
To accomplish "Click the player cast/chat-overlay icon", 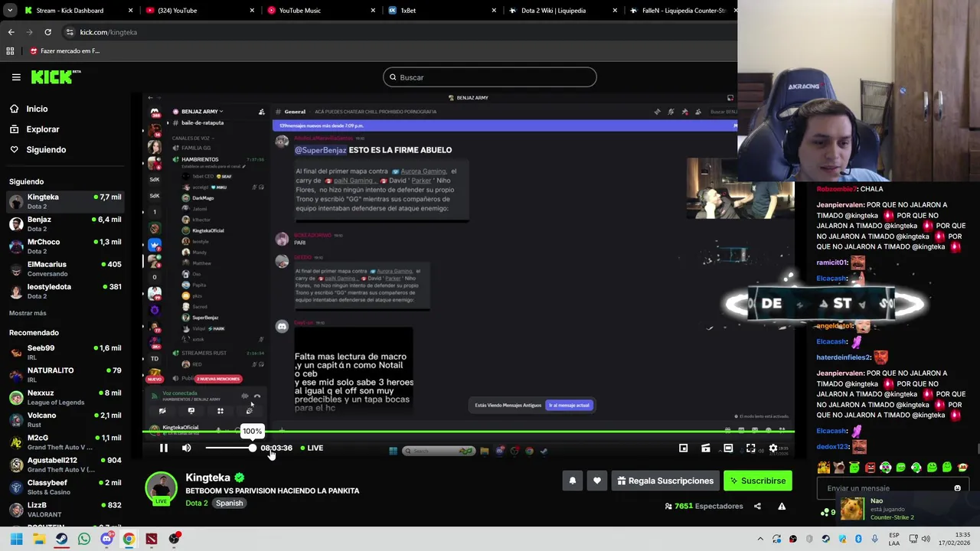I will click(706, 448).
